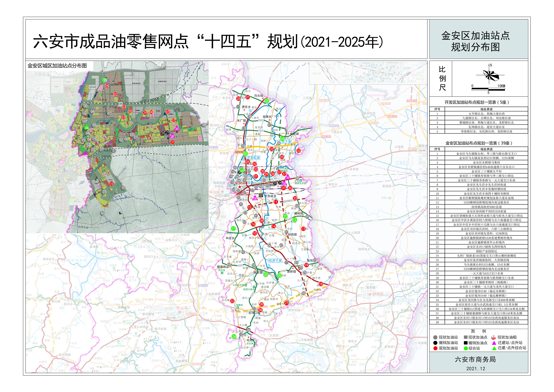Click the row 寿春路以北，安民路以西，龙舒路以南
Screen dimensions: 554x392
click(x=479, y=131)
